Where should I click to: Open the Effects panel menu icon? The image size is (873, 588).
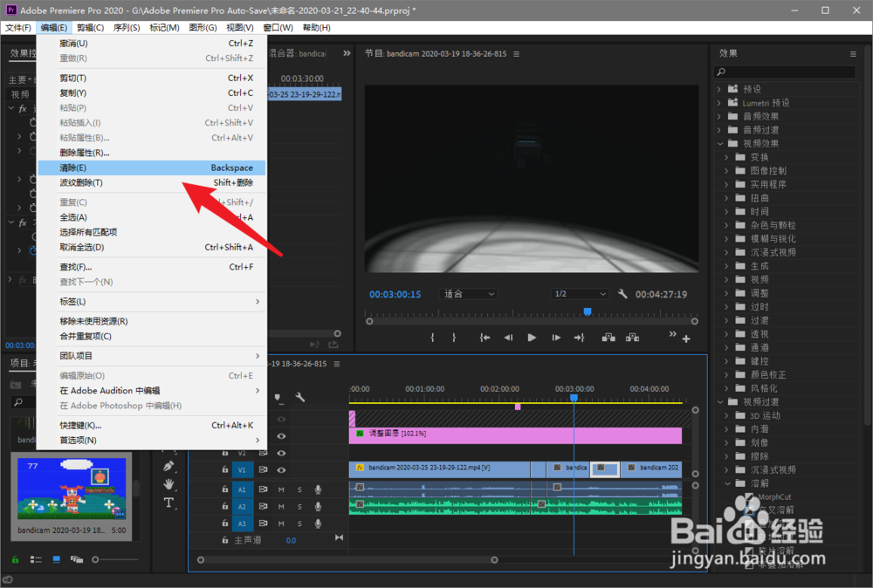click(x=853, y=54)
